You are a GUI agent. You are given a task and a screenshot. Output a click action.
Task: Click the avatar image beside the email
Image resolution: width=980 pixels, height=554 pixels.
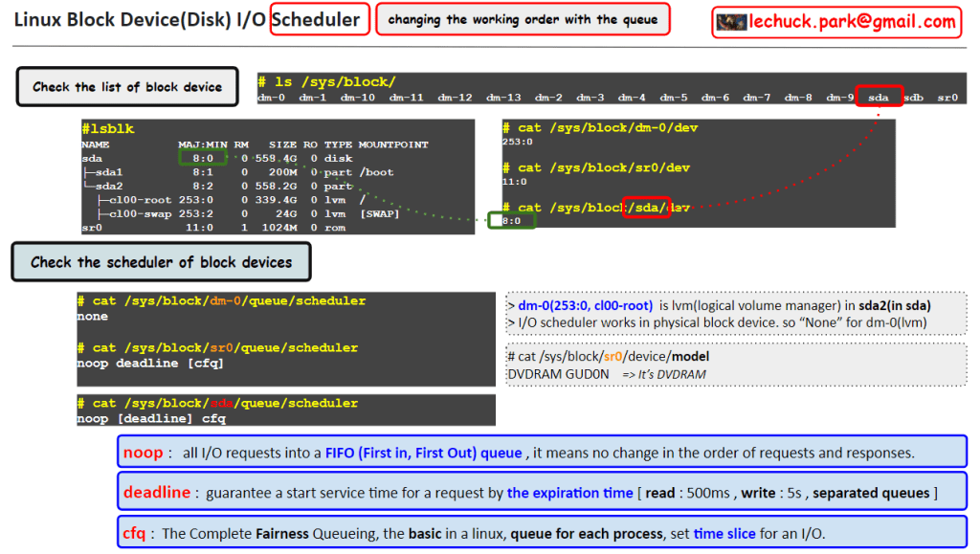click(731, 22)
